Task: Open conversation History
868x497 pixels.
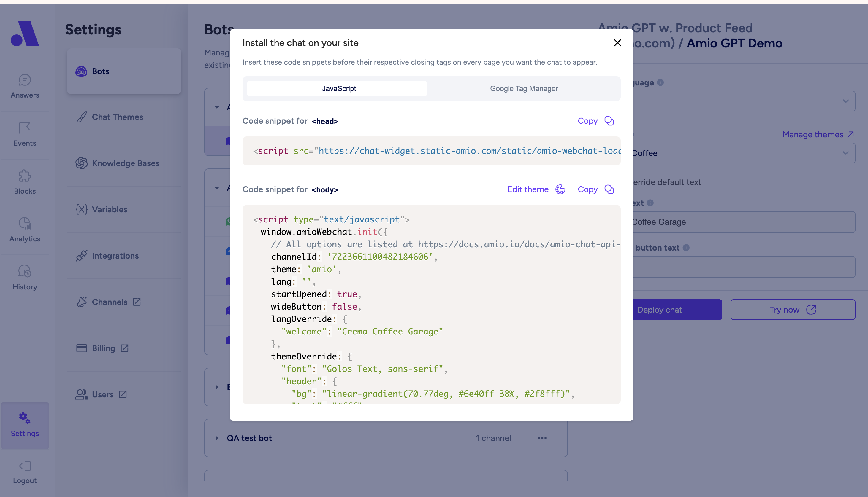Action: 25,278
